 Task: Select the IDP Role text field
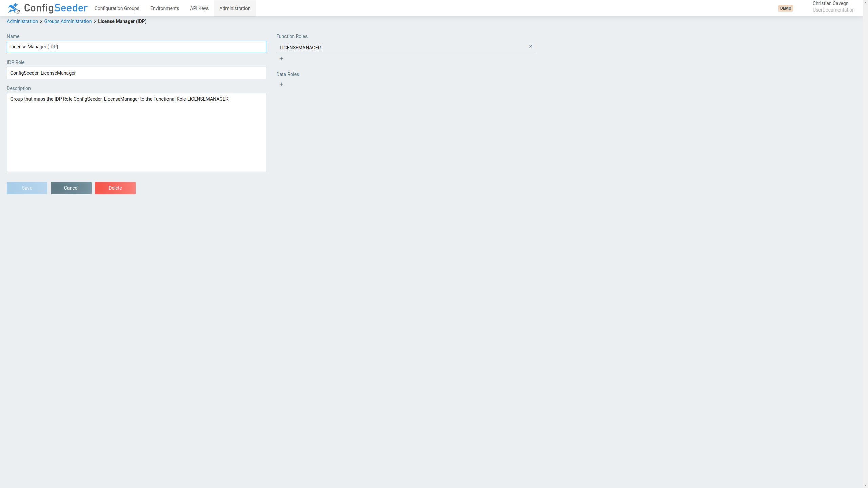[x=136, y=73]
